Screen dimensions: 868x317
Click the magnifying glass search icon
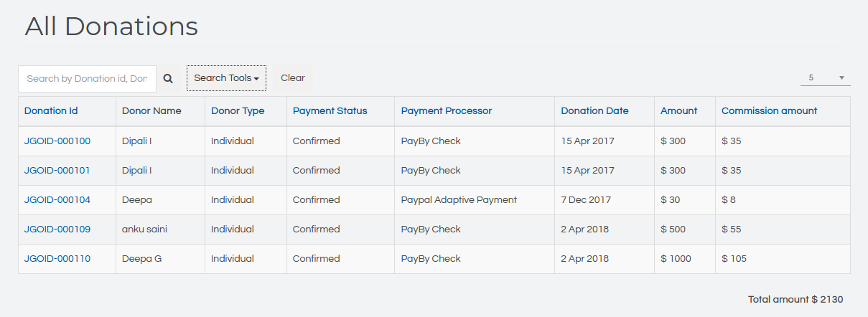[168, 79]
